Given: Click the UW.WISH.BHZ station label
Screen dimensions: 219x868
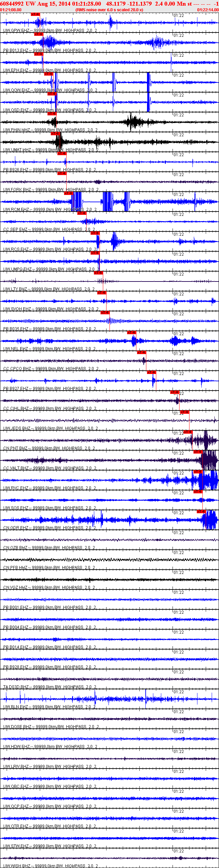Looking at the screenshot, I should click(17, 866).
